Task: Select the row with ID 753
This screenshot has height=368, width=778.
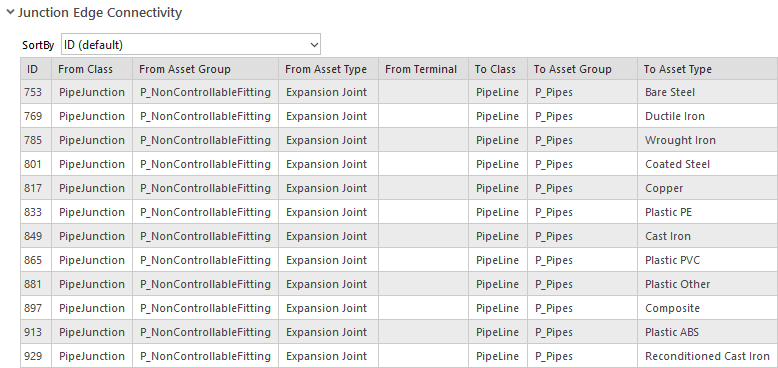Action: (399, 92)
